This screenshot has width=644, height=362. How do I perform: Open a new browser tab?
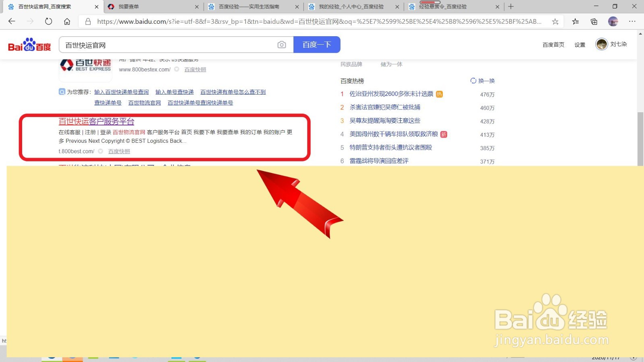511,6
